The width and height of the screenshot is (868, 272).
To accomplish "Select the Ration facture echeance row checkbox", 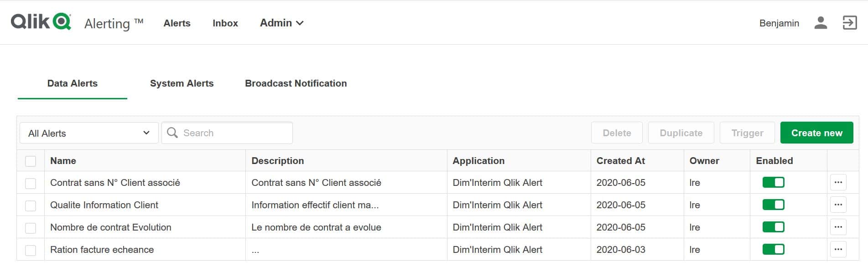I will (x=31, y=250).
